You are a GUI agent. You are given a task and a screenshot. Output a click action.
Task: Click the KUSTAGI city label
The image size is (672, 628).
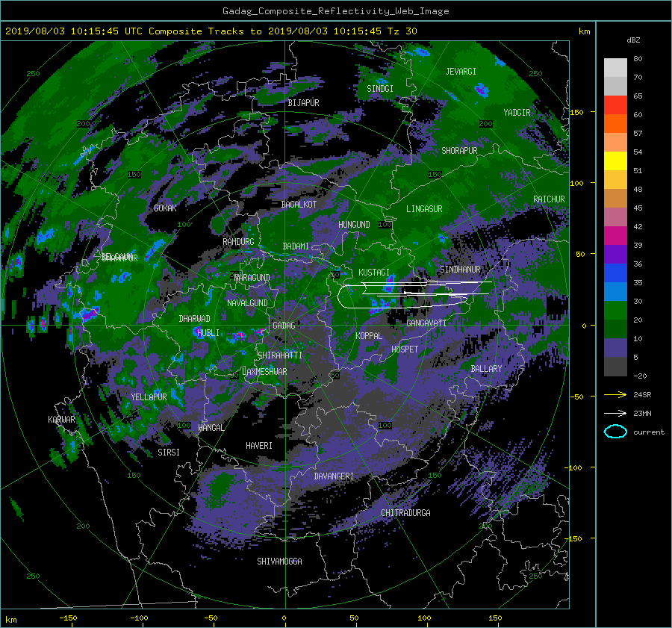pyautogui.click(x=374, y=273)
